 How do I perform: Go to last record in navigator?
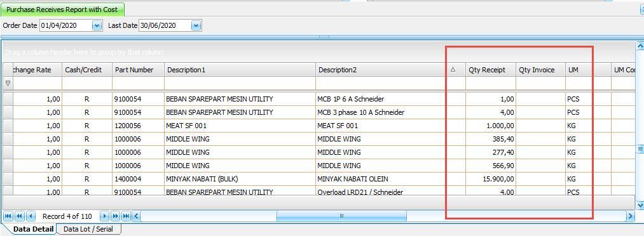126,216
